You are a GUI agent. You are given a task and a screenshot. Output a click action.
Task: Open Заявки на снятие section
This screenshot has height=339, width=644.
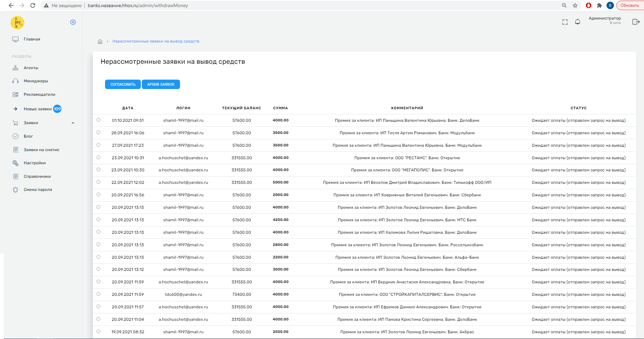click(x=41, y=150)
